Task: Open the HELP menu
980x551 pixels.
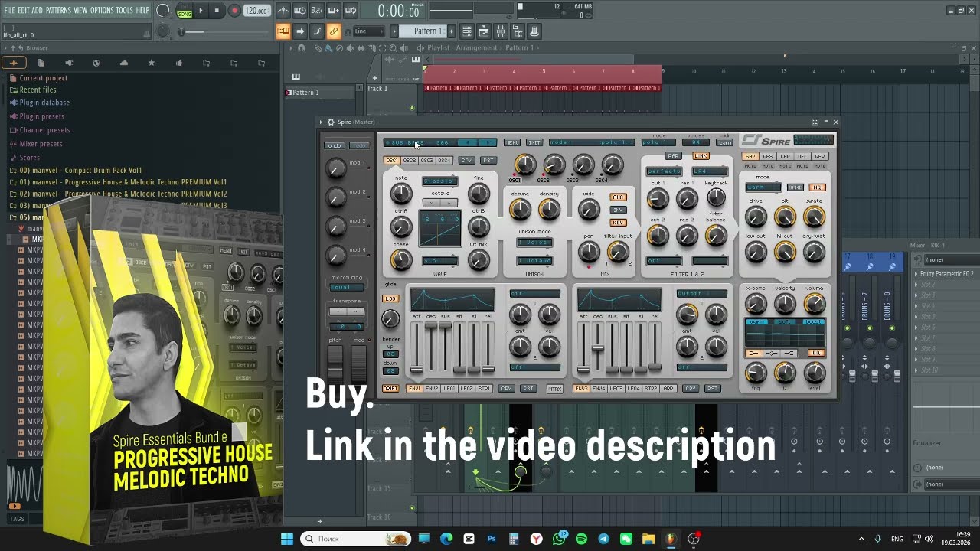Action: pos(143,10)
